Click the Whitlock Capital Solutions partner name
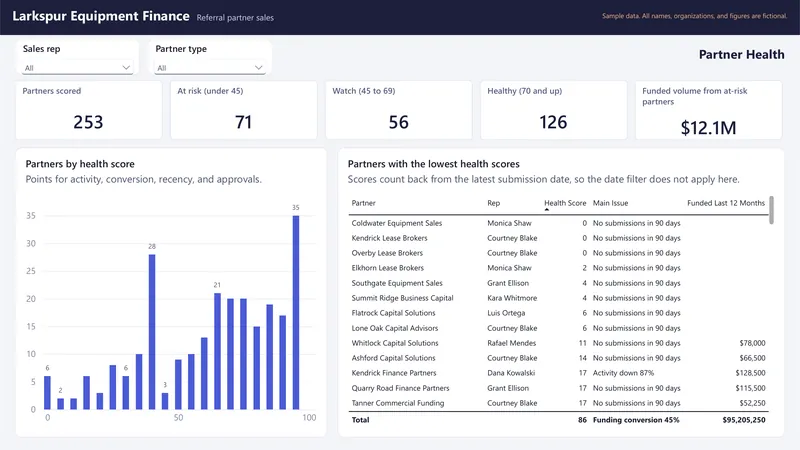800x450 pixels. click(395, 343)
